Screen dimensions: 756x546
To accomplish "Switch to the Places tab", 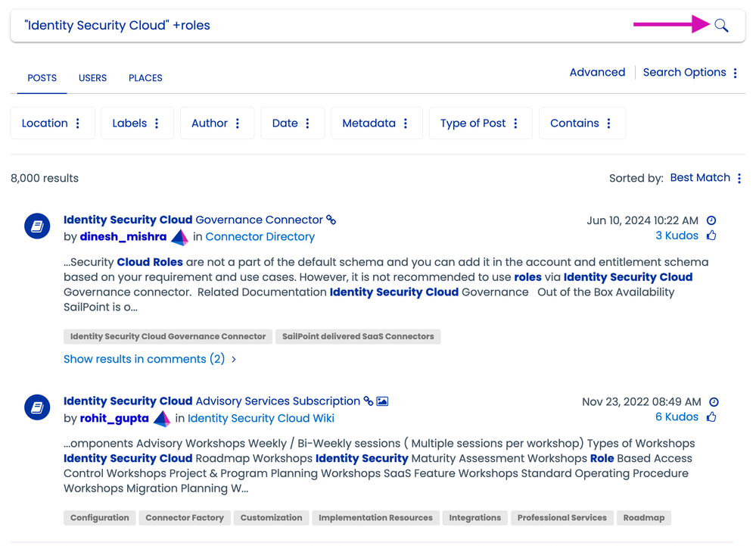I will pyautogui.click(x=145, y=78).
